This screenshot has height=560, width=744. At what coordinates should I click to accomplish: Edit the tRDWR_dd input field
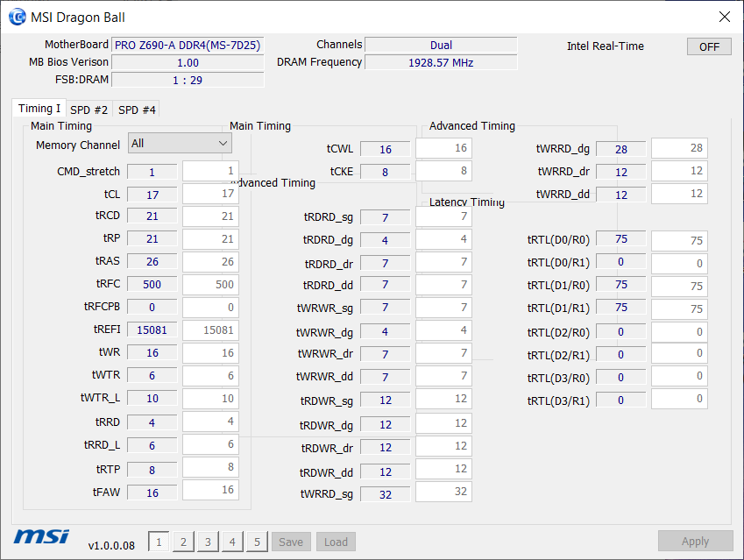pyautogui.click(x=443, y=469)
